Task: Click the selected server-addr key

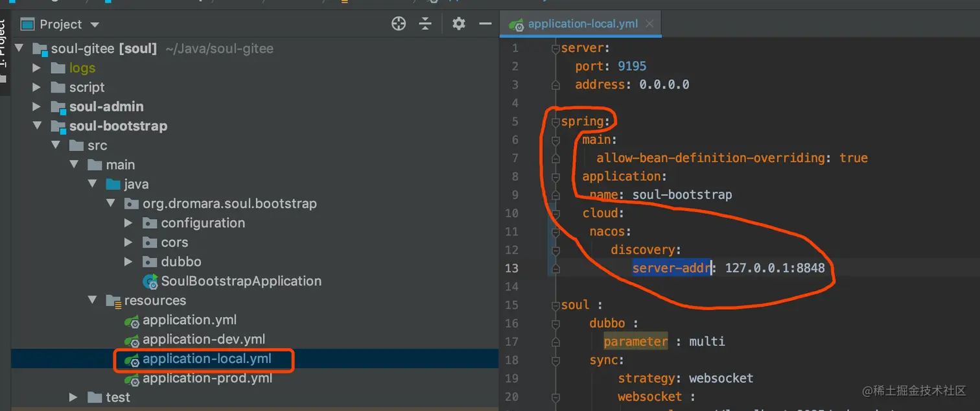Action: [x=672, y=268]
